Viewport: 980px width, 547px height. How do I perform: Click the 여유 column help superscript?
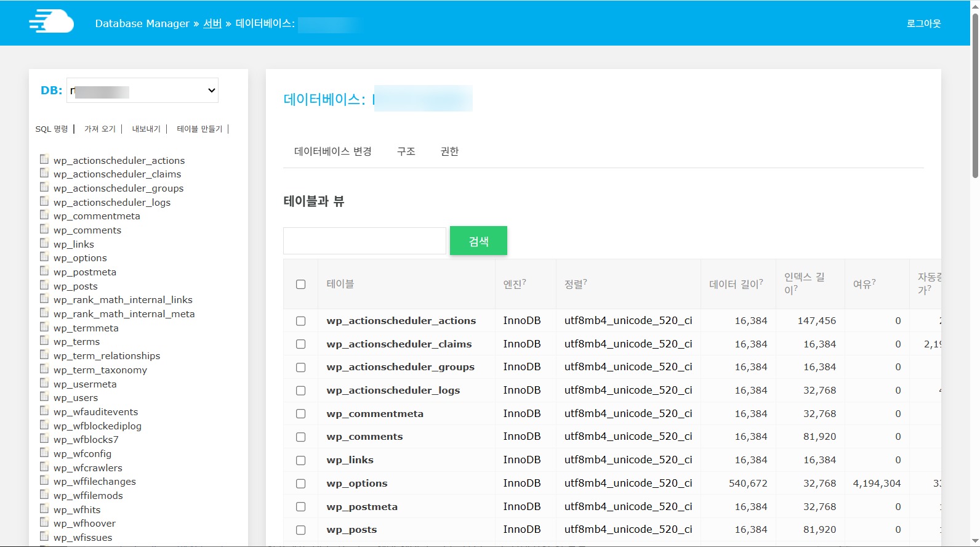[x=874, y=281]
